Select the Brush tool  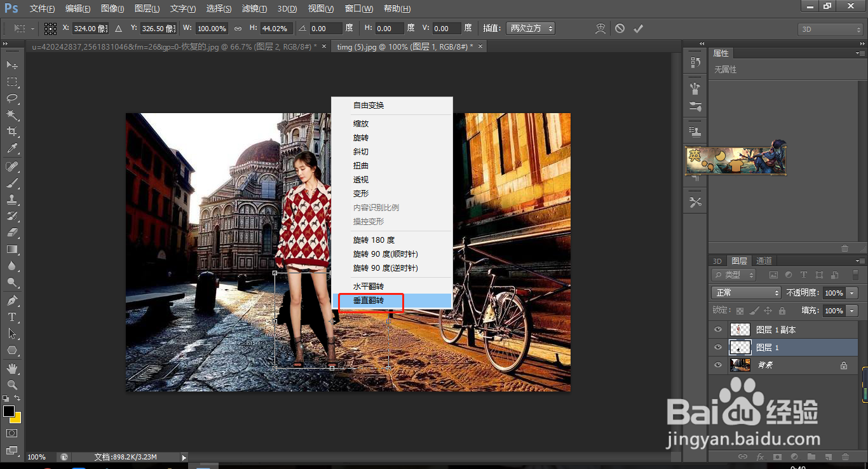12,183
